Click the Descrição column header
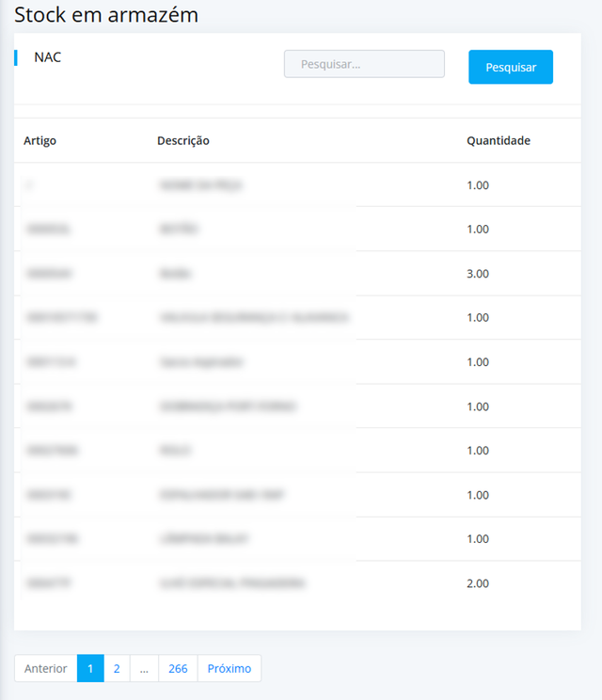This screenshot has width=602, height=700. coord(183,141)
